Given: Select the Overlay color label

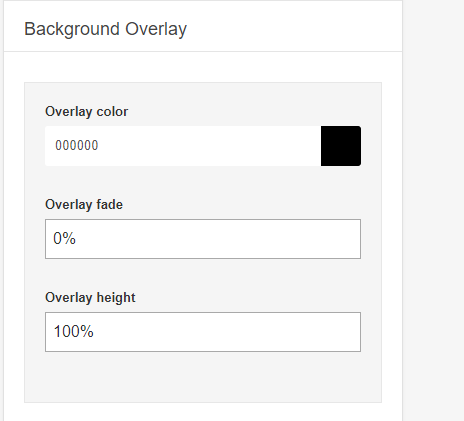Looking at the screenshot, I should [x=86, y=112].
